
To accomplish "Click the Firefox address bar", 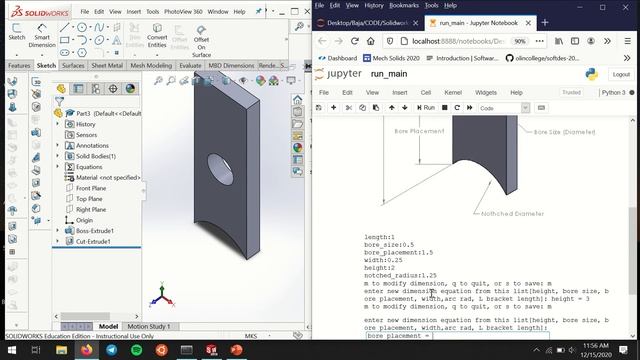I will 458,41.
